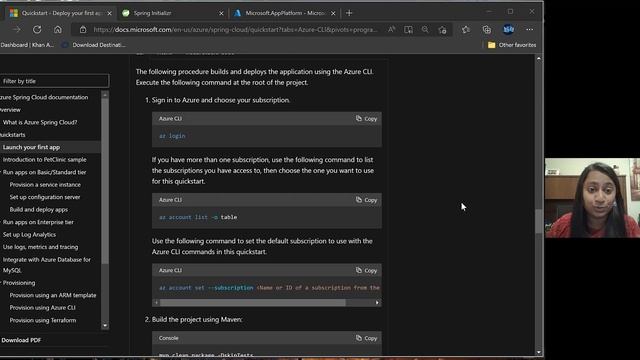Collapse Run apps on Basic/Standard tier

[44, 172]
